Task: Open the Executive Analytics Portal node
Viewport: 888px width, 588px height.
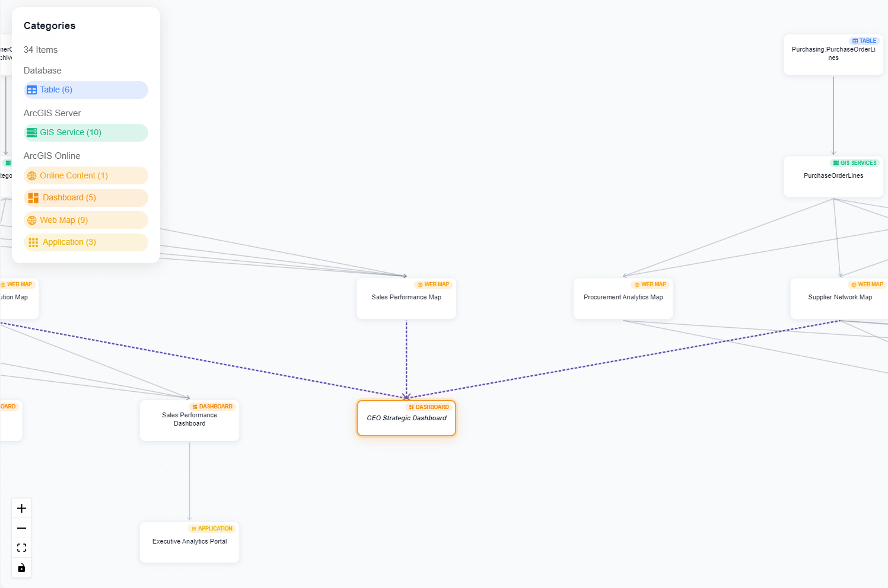Action: [x=189, y=541]
